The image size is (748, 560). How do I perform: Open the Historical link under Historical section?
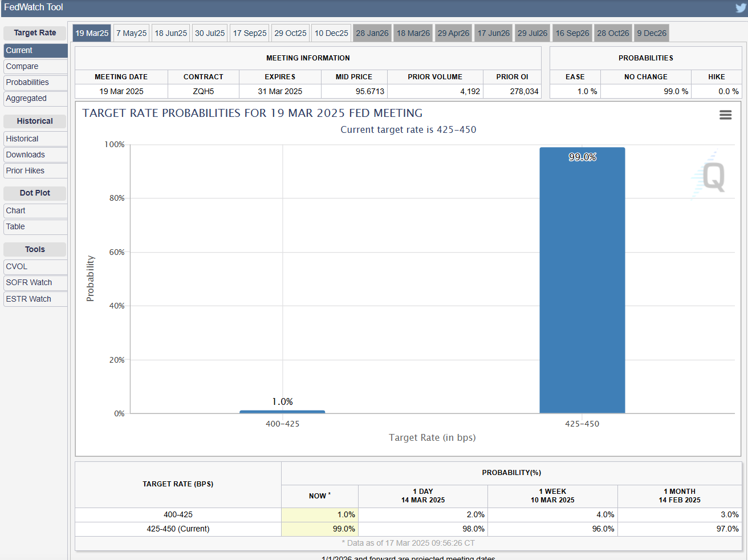pos(35,139)
